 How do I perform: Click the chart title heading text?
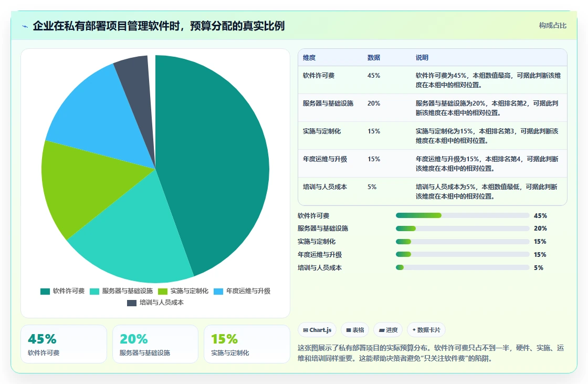(159, 26)
